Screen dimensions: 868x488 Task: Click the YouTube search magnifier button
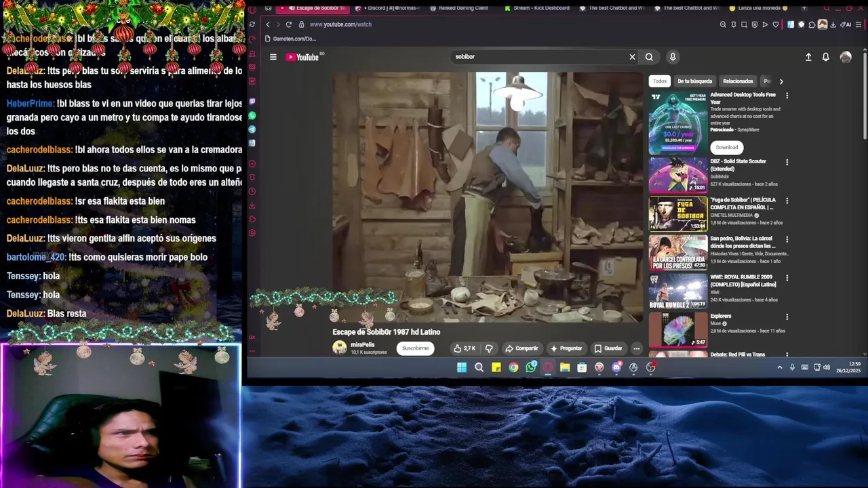point(649,57)
